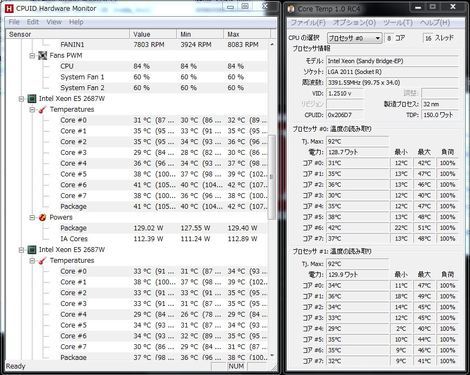Click the Powers flame icon
The image size is (470, 375).
pos(42,217)
